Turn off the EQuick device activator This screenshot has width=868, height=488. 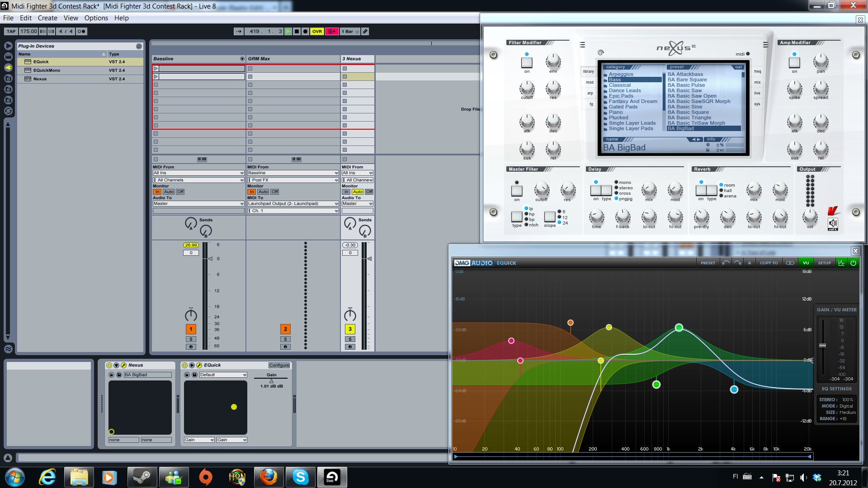tap(184, 365)
